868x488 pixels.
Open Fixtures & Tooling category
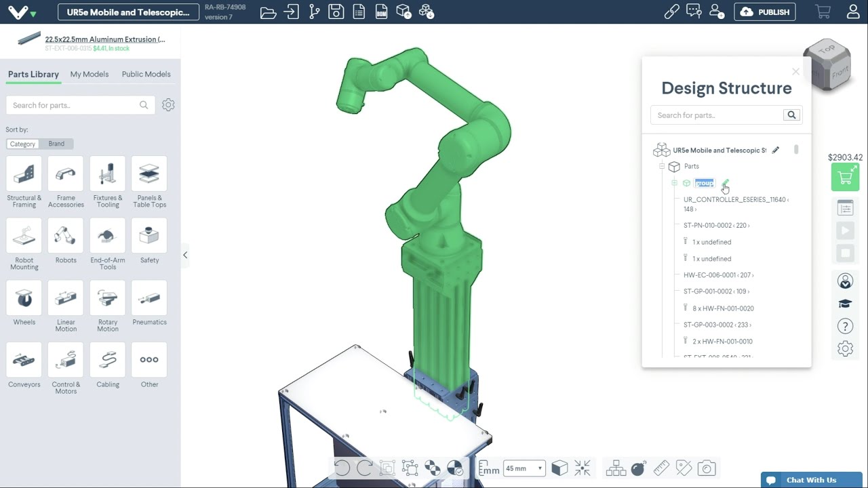click(x=108, y=182)
